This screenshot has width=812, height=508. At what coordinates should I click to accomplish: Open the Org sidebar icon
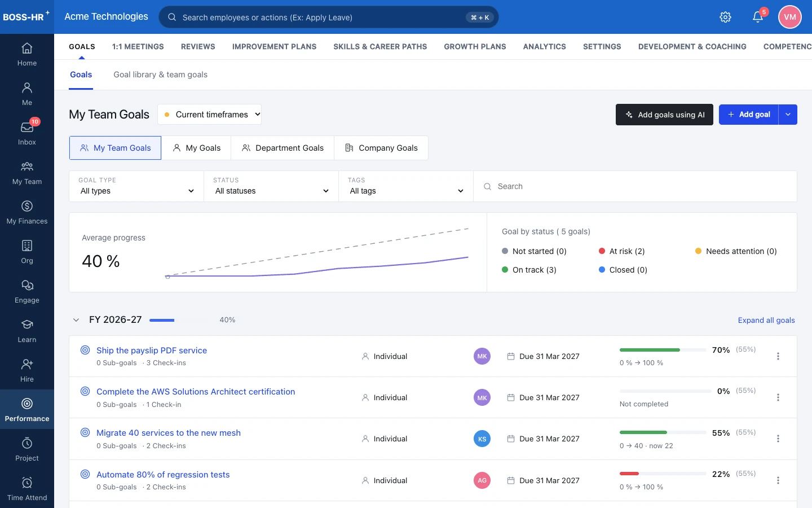point(27,252)
